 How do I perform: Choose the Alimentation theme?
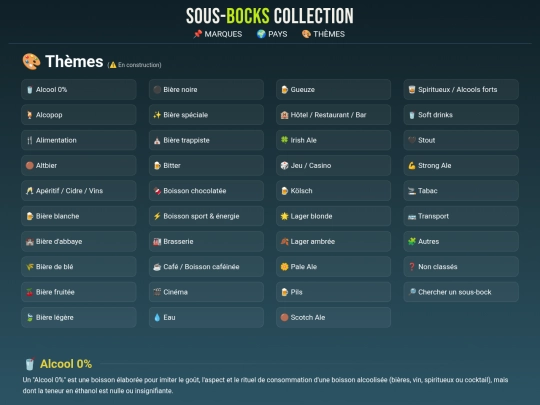pos(79,140)
